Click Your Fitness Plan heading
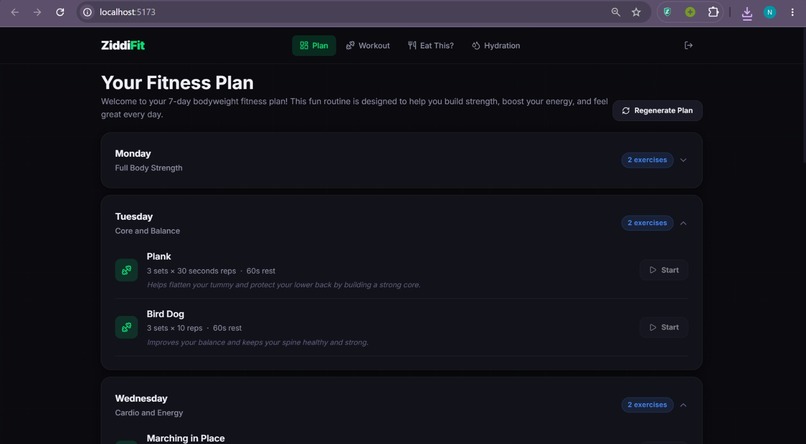The width and height of the screenshot is (806, 444). click(177, 83)
